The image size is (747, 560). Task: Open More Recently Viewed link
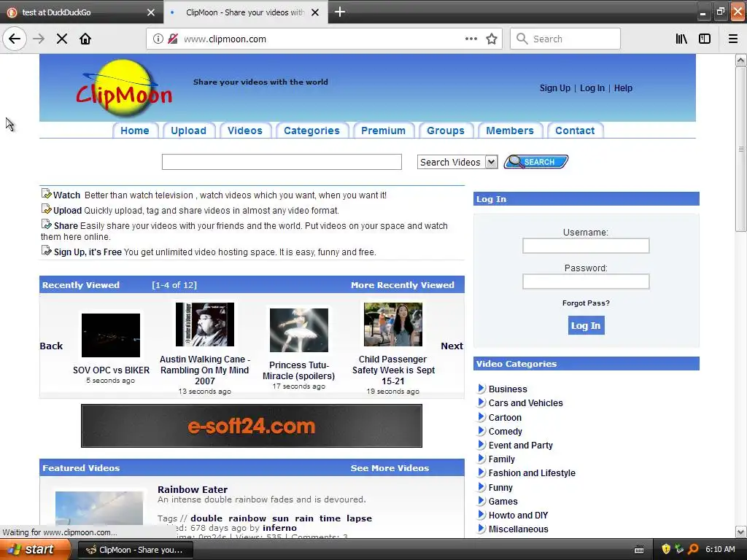(x=403, y=285)
